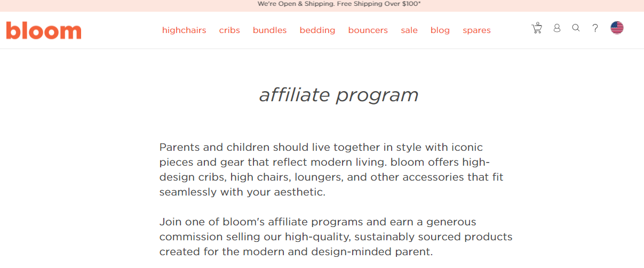Click the paragraph starting "Join one of bloom's"
644x268 pixels.
point(336,236)
